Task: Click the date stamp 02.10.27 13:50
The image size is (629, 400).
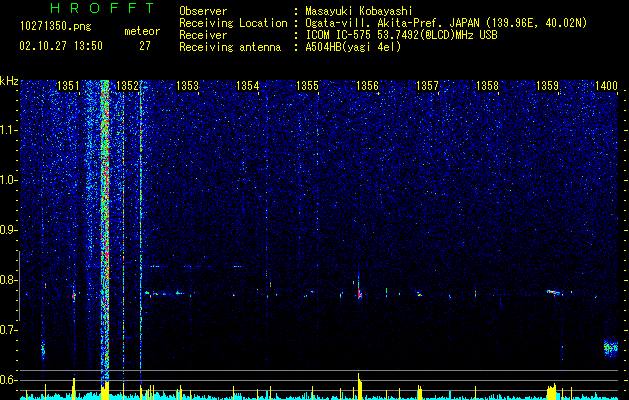Action: tap(61, 46)
